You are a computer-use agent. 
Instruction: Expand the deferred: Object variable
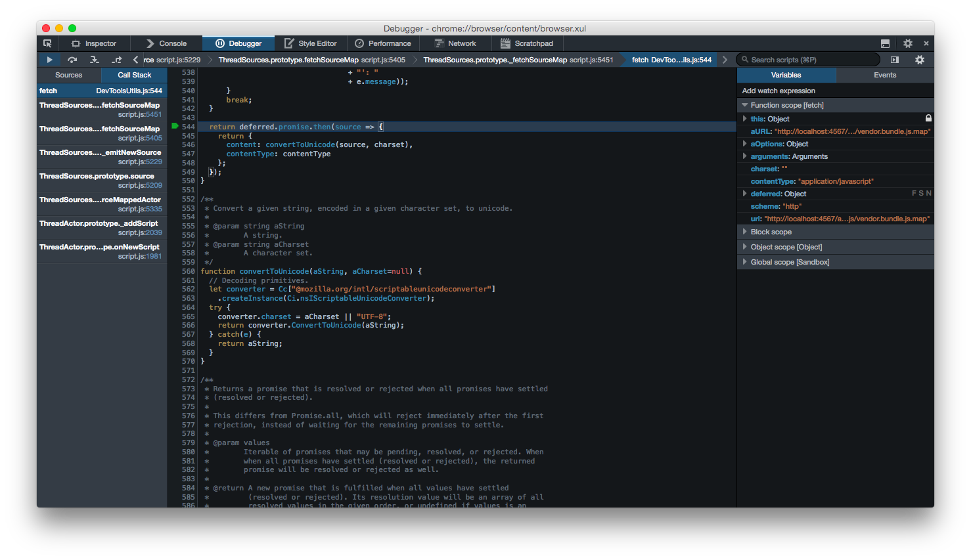[x=744, y=194]
